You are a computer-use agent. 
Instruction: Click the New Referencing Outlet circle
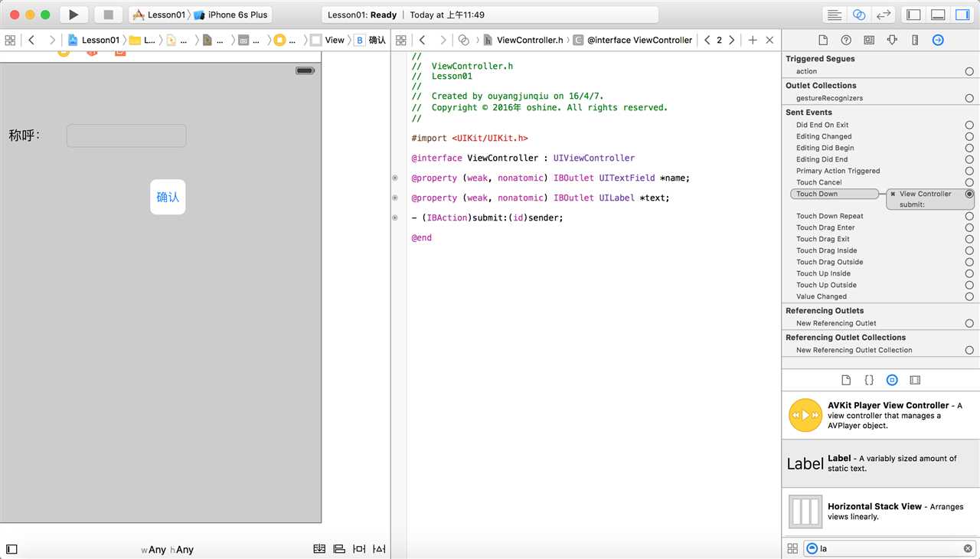click(969, 323)
